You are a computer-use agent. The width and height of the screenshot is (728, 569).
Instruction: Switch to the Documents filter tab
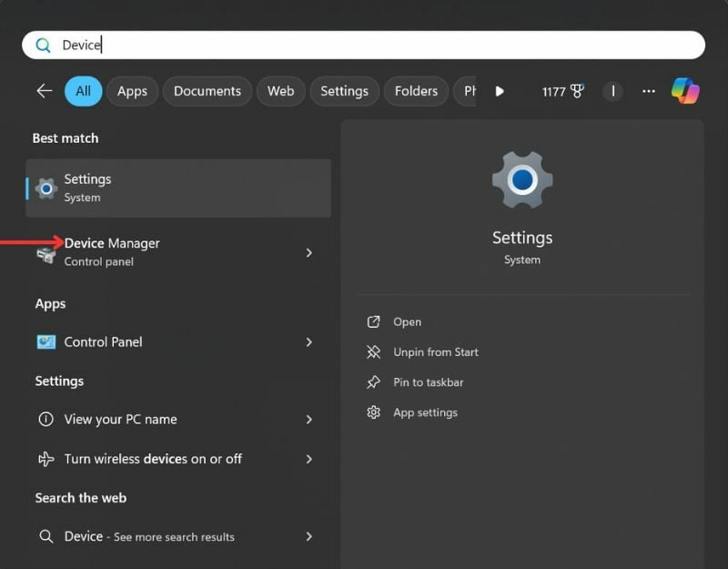click(207, 91)
